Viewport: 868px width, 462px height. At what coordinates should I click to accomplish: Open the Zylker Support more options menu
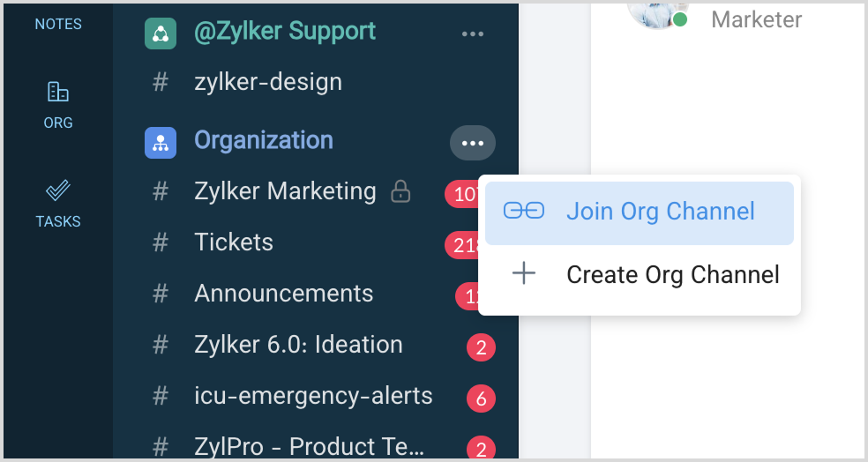[473, 34]
